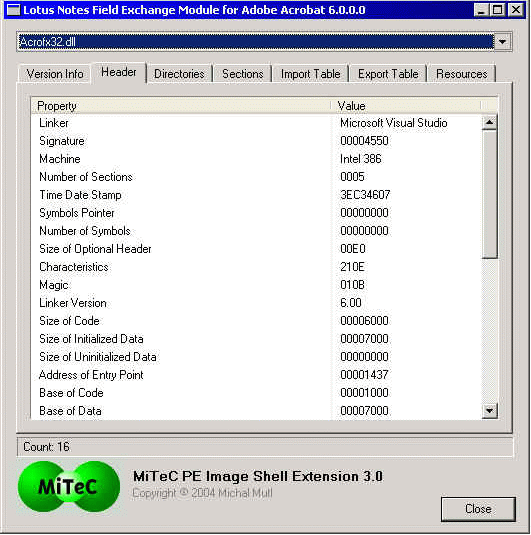
Task: Click the 010B magic value
Action: point(352,285)
